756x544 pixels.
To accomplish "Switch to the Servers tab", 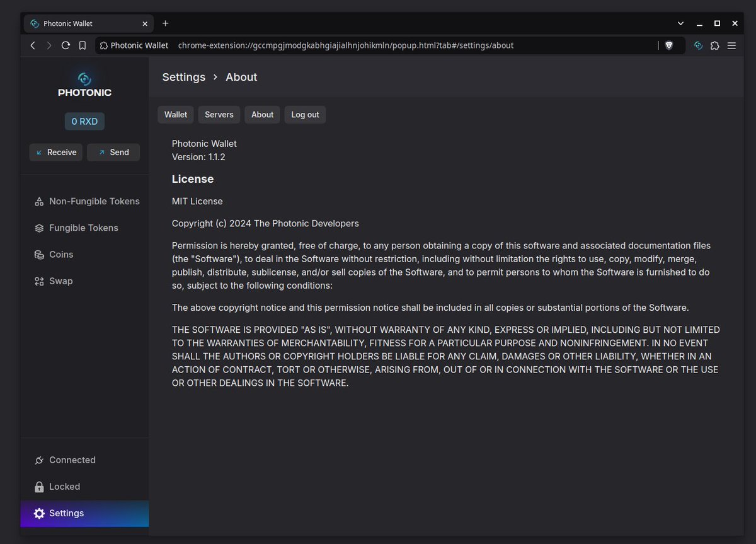I will [x=219, y=114].
